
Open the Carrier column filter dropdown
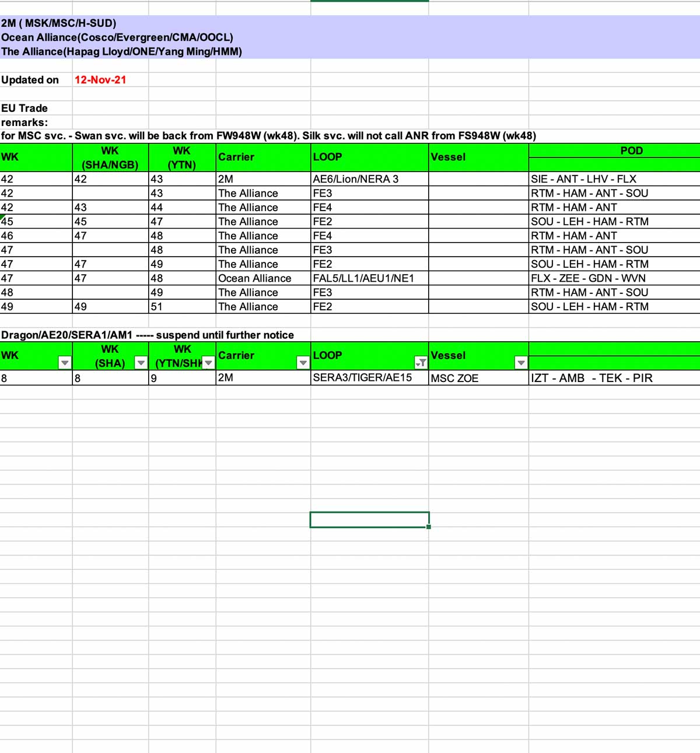[x=303, y=363]
